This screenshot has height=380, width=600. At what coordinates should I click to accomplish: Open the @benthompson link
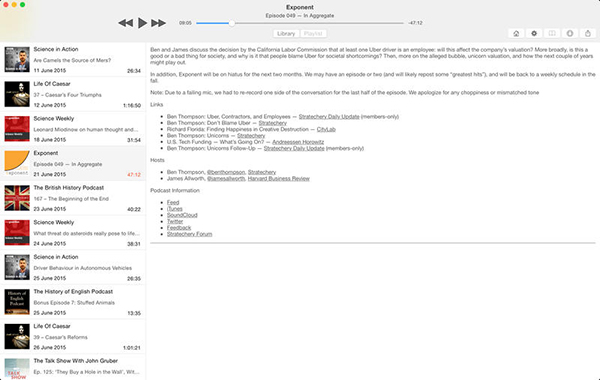click(226, 172)
